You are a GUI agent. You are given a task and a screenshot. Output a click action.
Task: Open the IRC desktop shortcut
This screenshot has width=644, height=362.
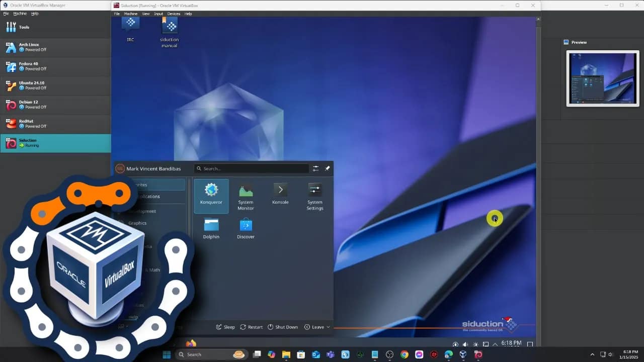(130, 29)
